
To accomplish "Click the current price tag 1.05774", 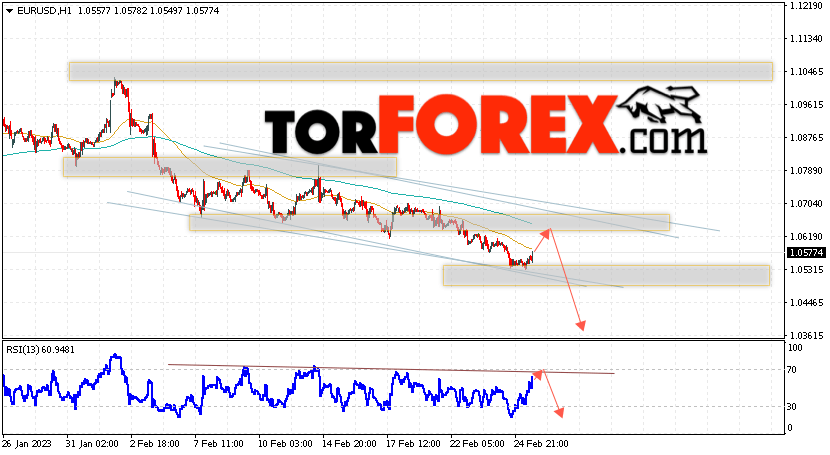I will (807, 253).
